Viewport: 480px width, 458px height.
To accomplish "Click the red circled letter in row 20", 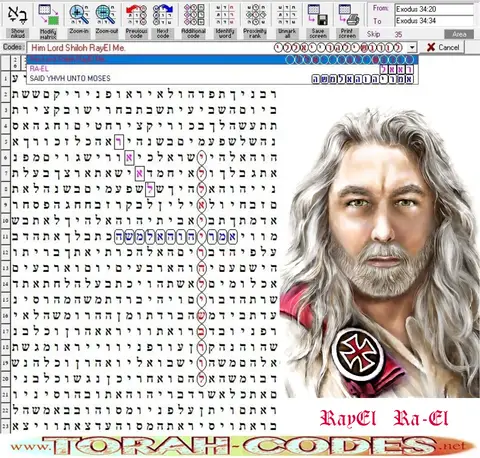I will (x=201, y=379).
